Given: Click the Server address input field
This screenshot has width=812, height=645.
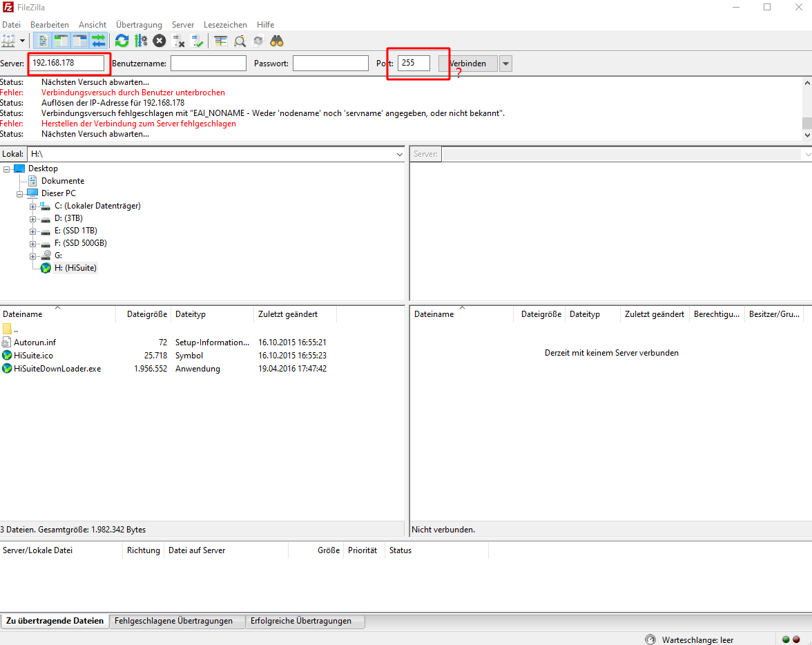Looking at the screenshot, I should [66, 63].
